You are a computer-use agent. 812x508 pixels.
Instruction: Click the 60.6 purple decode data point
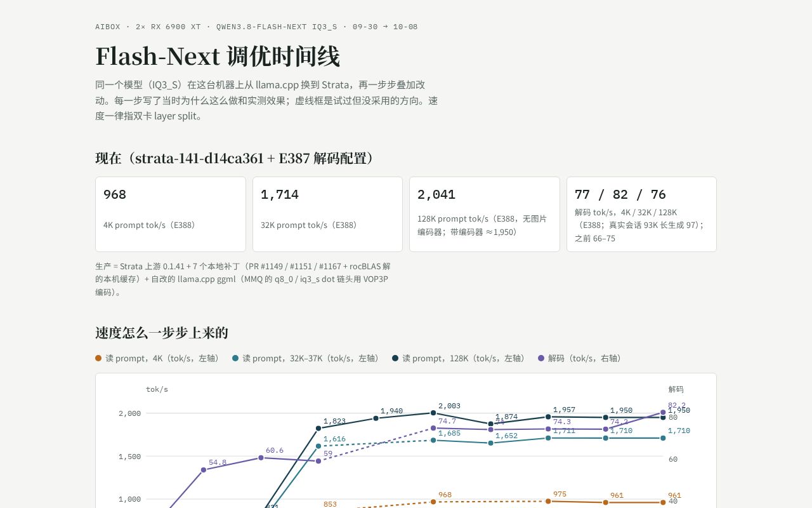click(x=261, y=458)
